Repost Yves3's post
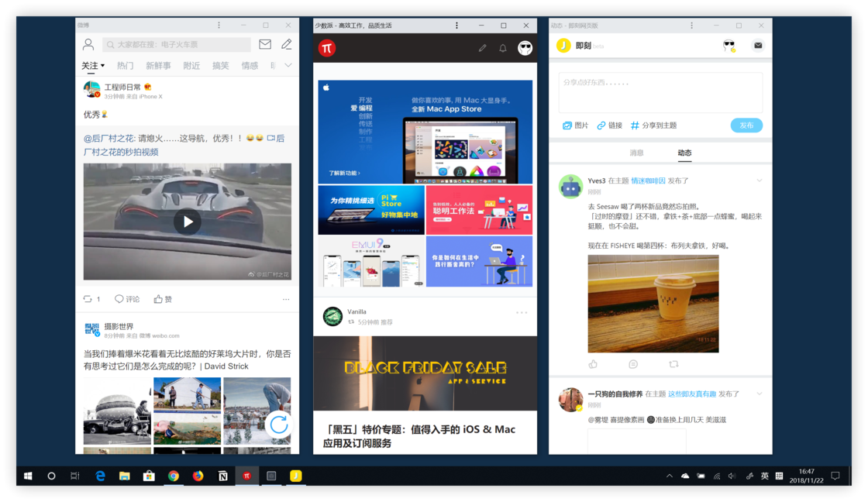 (x=673, y=364)
